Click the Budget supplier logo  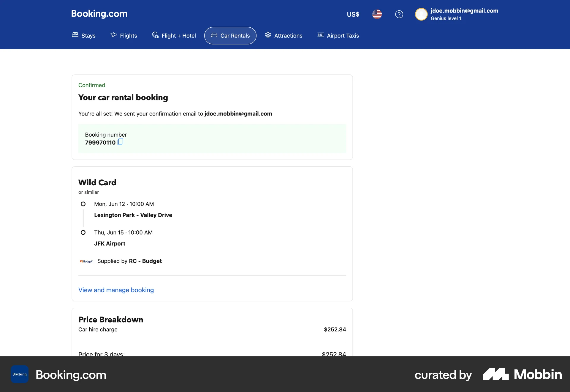coord(86,261)
